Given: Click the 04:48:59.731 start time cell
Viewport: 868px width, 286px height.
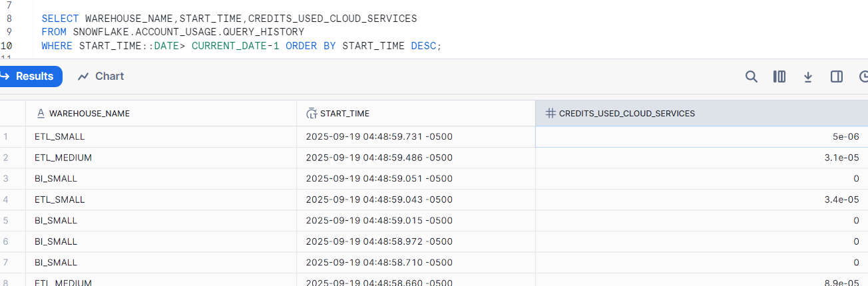Looking at the screenshot, I should pos(416,136).
